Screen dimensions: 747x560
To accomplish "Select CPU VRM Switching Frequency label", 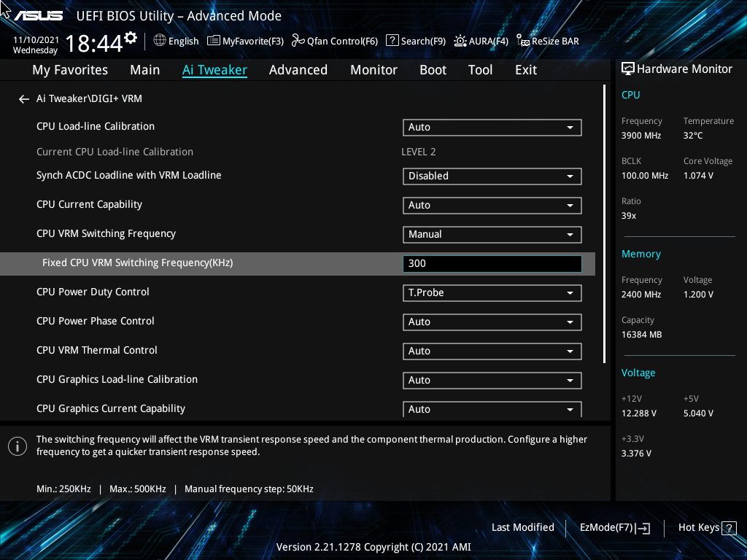I will click(106, 233).
